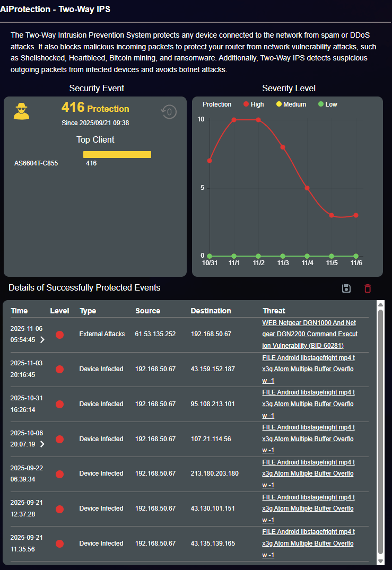This screenshot has width=392, height=570.
Task: Open the WEB Netgear DGN1000 threat link
Action: tap(310, 334)
